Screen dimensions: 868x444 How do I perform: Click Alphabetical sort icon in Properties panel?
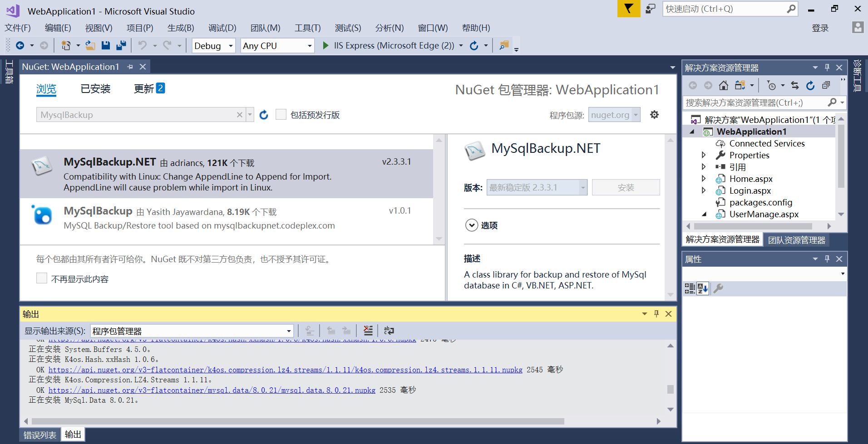tap(703, 288)
